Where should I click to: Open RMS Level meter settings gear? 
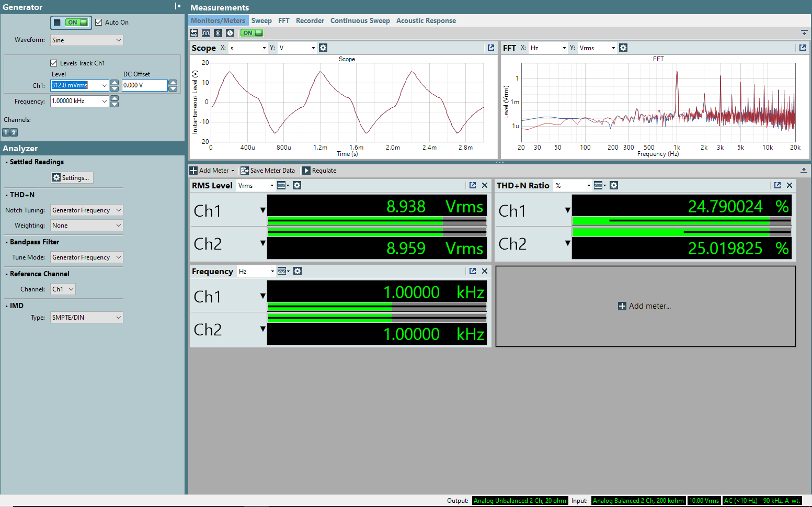click(x=297, y=185)
